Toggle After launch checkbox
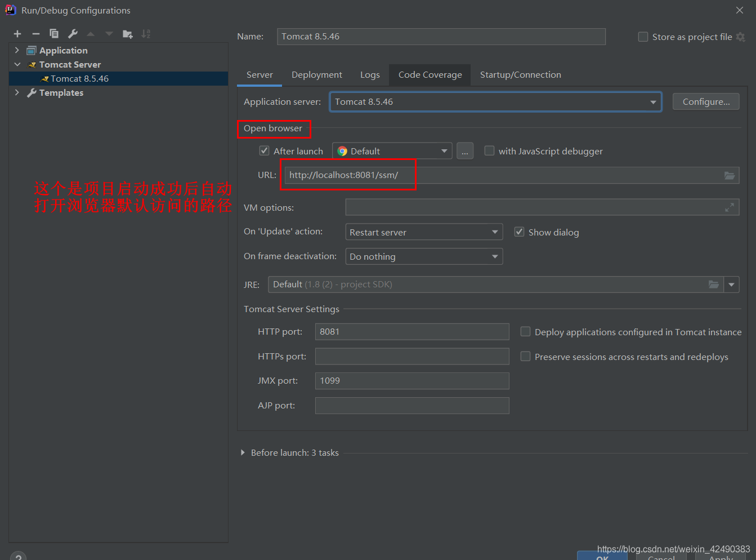This screenshot has width=756, height=560. click(264, 150)
